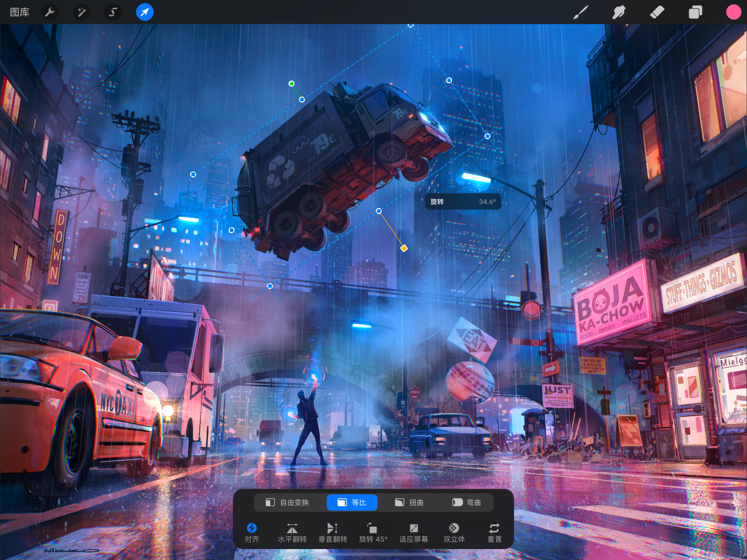747x560 pixels.
Task: Click the 旋转 34.6° angle readout
Action: tap(463, 202)
